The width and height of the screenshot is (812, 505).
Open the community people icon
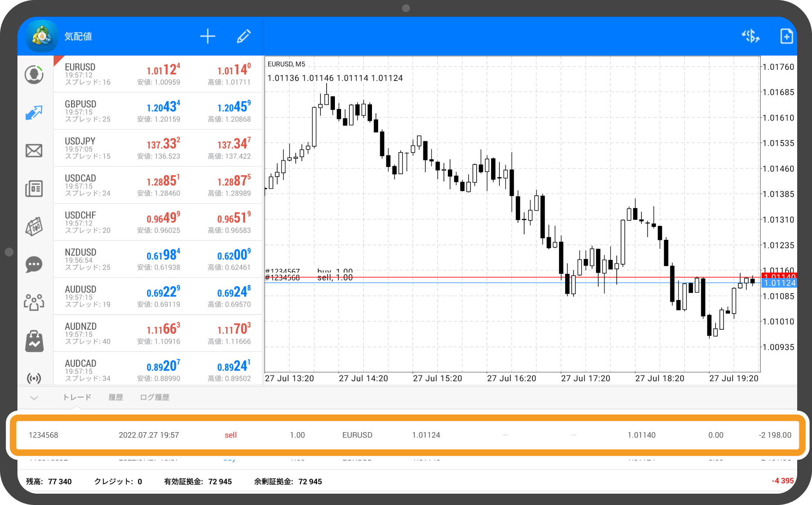34,302
